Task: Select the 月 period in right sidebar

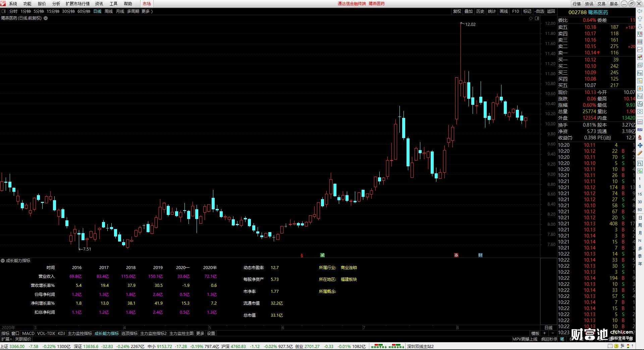Action: (640, 233)
